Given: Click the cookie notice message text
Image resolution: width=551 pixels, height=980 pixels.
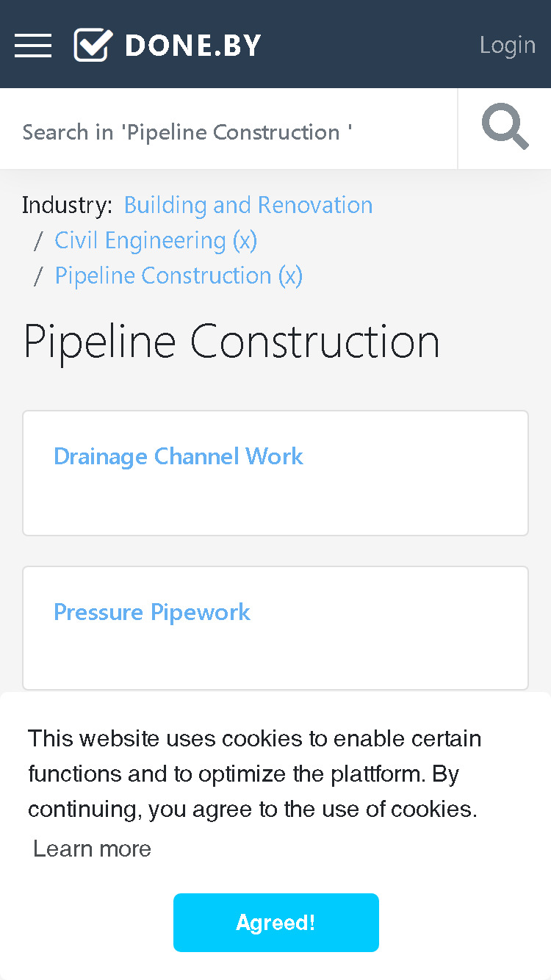Looking at the screenshot, I should [254, 774].
